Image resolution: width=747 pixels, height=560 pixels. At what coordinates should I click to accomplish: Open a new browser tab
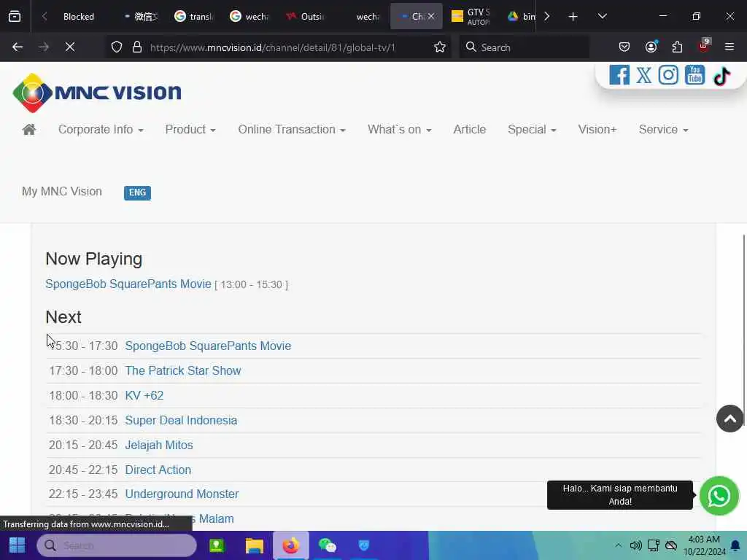[573, 17]
